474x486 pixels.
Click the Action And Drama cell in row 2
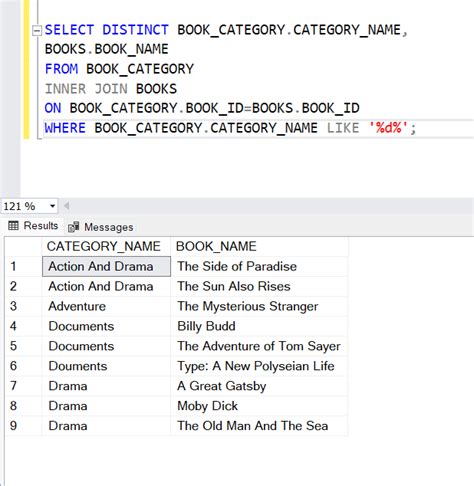coord(106,286)
